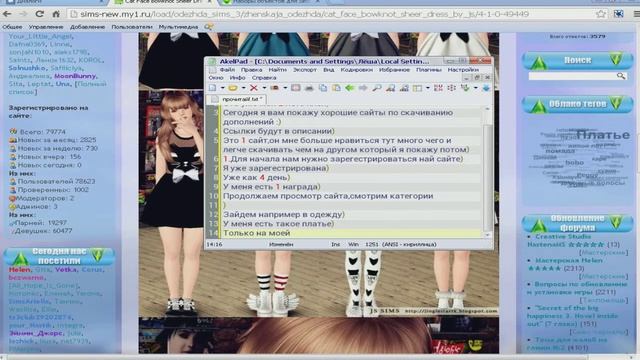Reload the page with the browser refresh icon
The height and width of the screenshot is (360, 640).
(40, 14)
